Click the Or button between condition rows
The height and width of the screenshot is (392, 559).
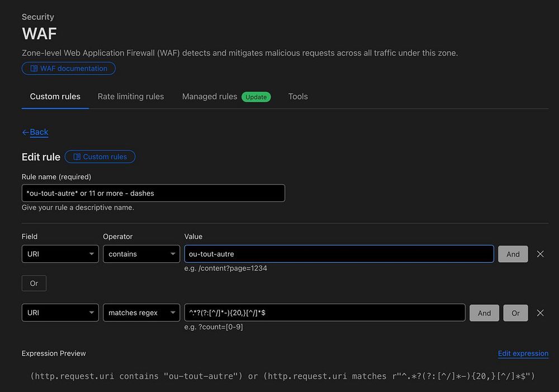[34, 283]
